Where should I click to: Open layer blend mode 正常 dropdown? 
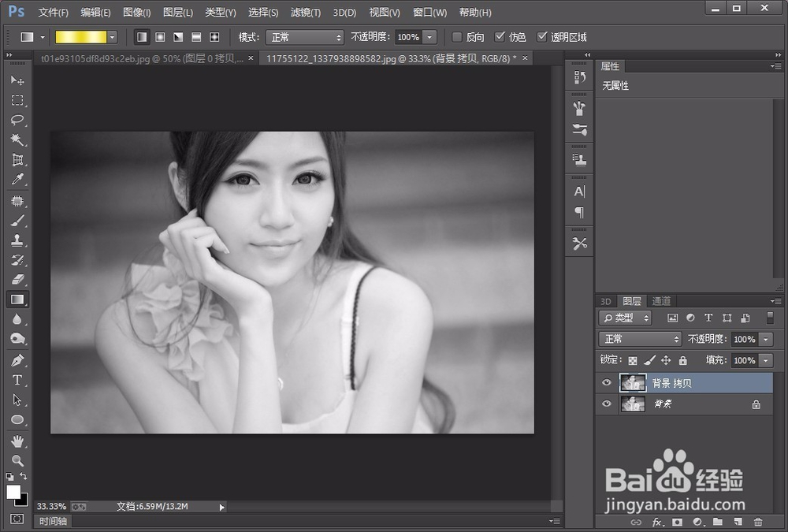click(640, 339)
